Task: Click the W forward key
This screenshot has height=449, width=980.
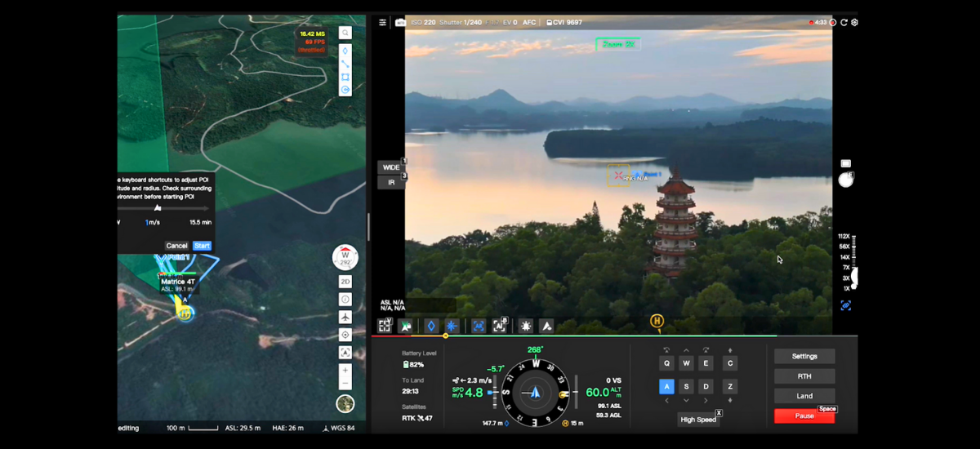Action: 687,363
